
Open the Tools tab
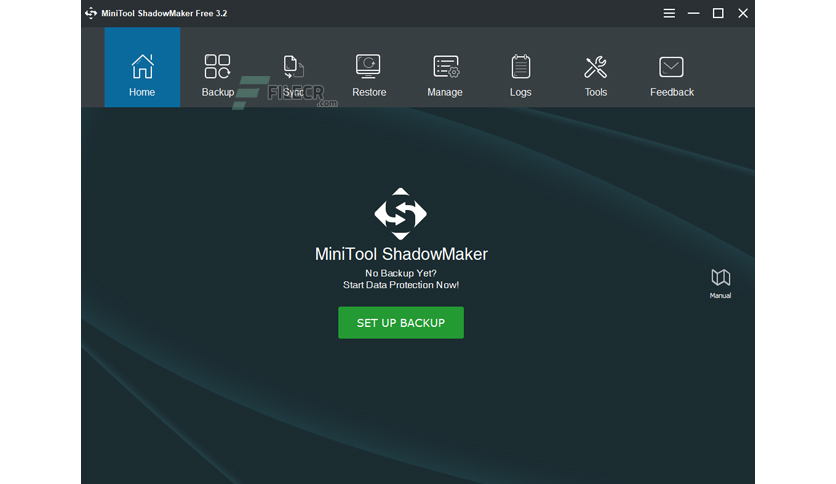pos(596,68)
